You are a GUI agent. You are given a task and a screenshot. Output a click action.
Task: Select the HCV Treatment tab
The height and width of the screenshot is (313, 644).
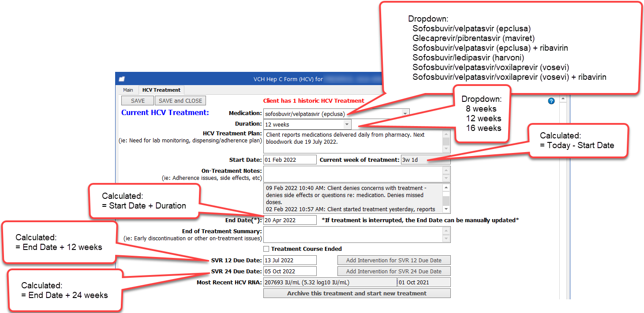click(161, 90)
